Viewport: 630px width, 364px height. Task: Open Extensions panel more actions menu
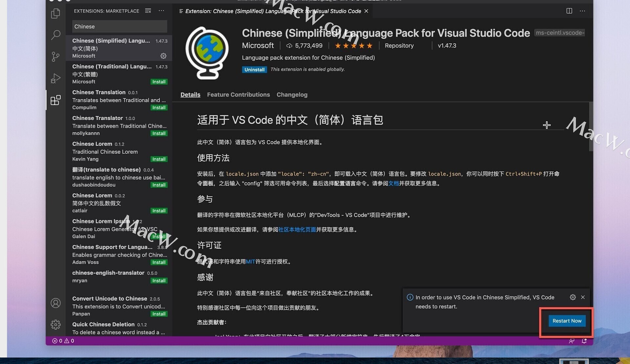point(161,11)
